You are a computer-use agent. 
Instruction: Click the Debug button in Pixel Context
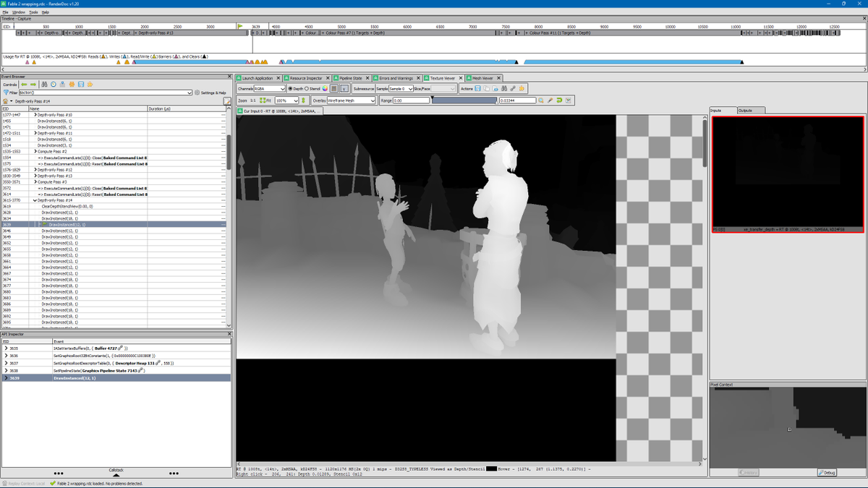pyautogui.click(x=827, y=473)
